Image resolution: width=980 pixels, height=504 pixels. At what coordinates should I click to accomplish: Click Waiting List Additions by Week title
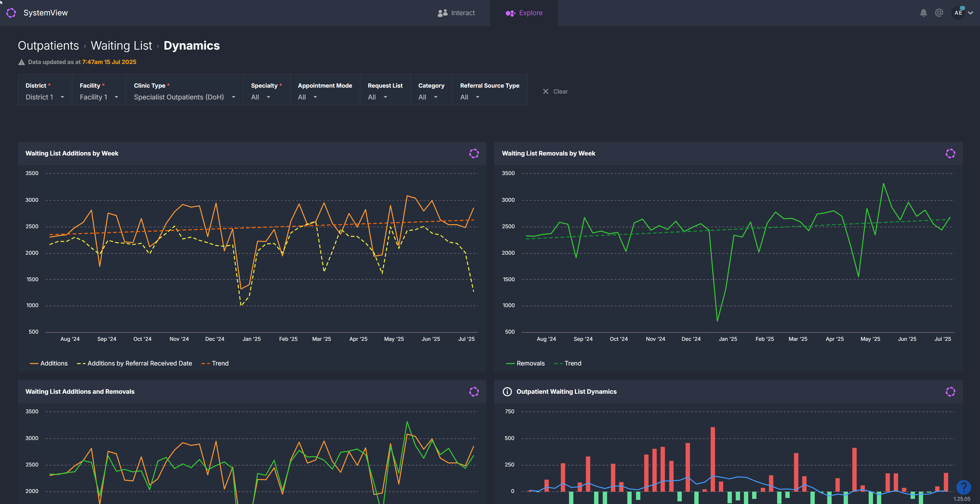click(72, 153)
